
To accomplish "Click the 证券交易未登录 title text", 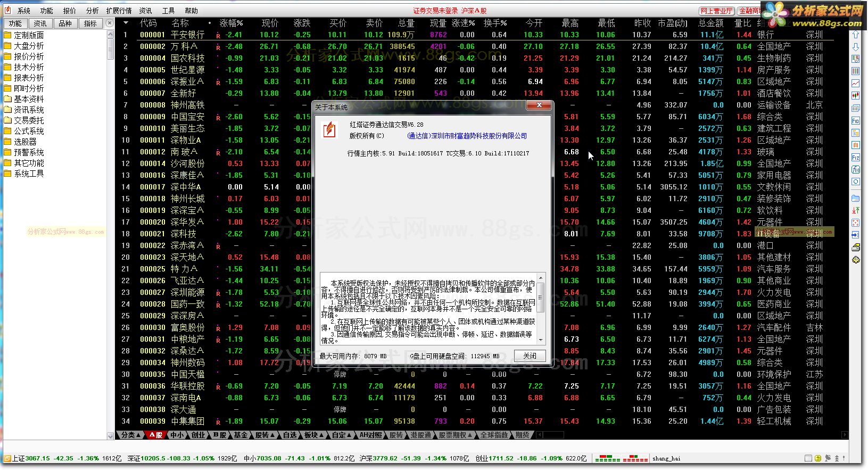I will (436, 11).
